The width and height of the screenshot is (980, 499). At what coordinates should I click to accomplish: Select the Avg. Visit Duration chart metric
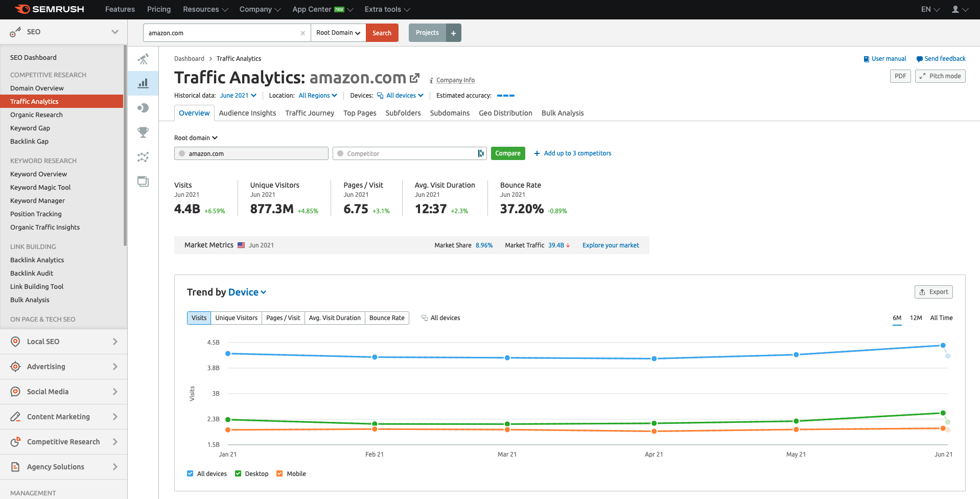pos(335,318)
